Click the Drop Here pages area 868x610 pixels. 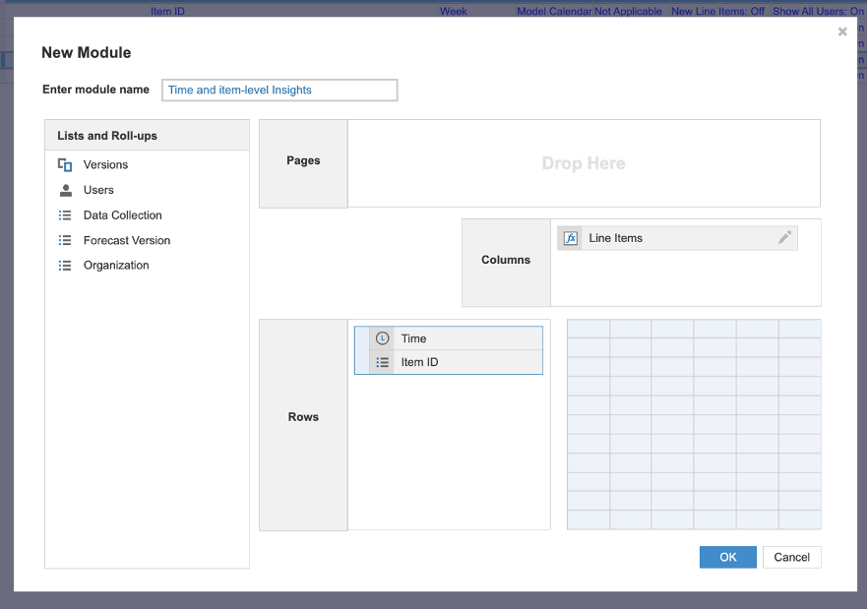[584, 163]
